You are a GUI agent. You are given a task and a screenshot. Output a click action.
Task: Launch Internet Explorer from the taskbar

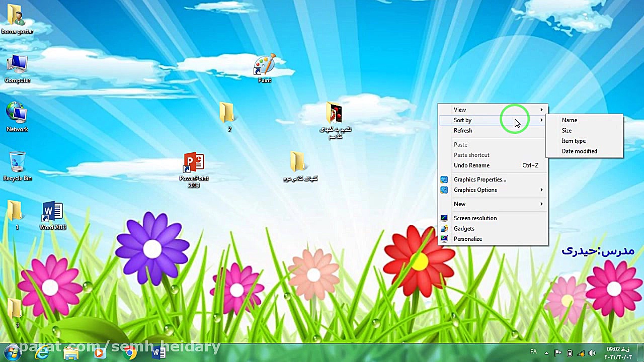point(42,353)
